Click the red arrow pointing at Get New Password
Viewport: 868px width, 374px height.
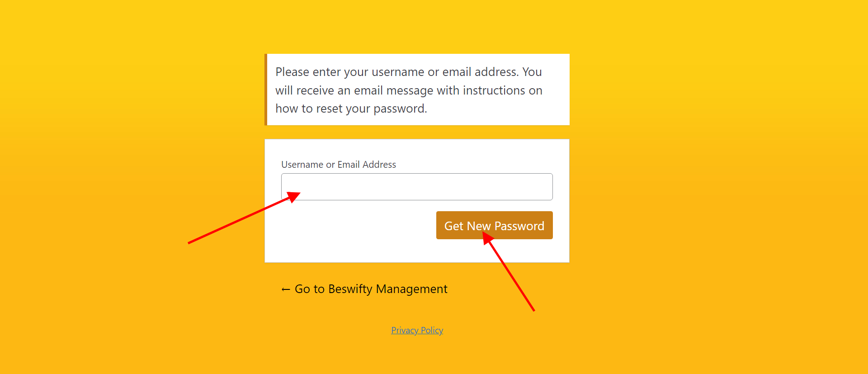pyautogui.click(x=509, y=271)
